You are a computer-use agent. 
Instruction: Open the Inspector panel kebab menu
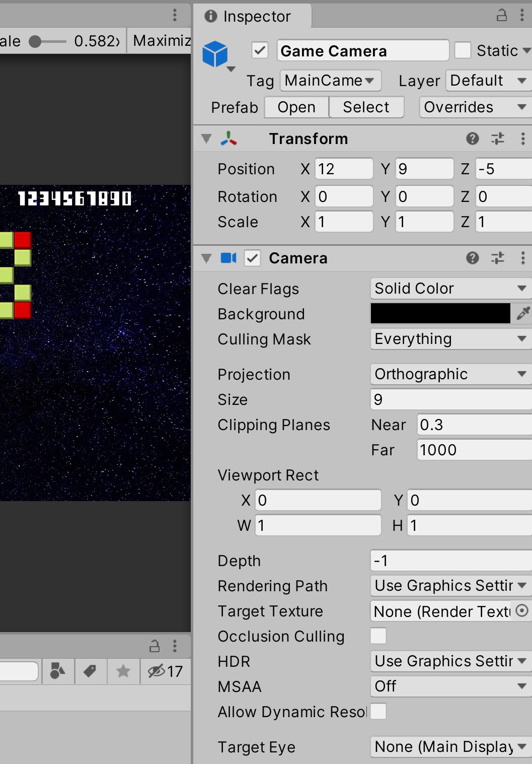pyautogui.click(x=522, y=16)
